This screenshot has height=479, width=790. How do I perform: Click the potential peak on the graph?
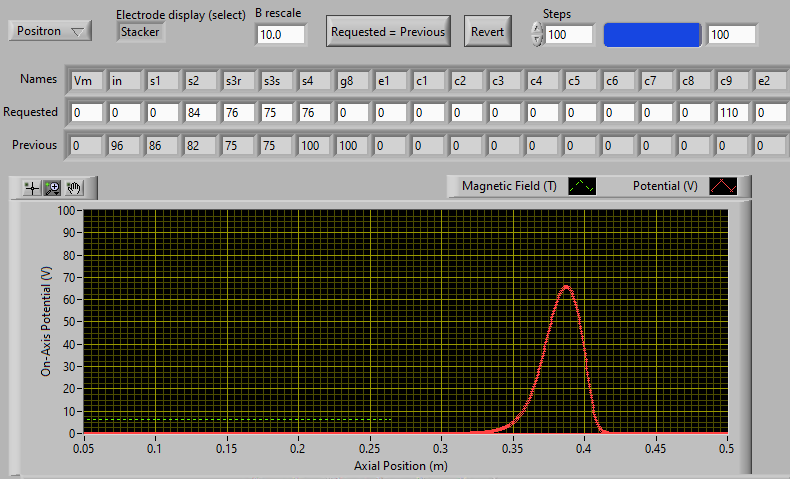click(567, 287)
